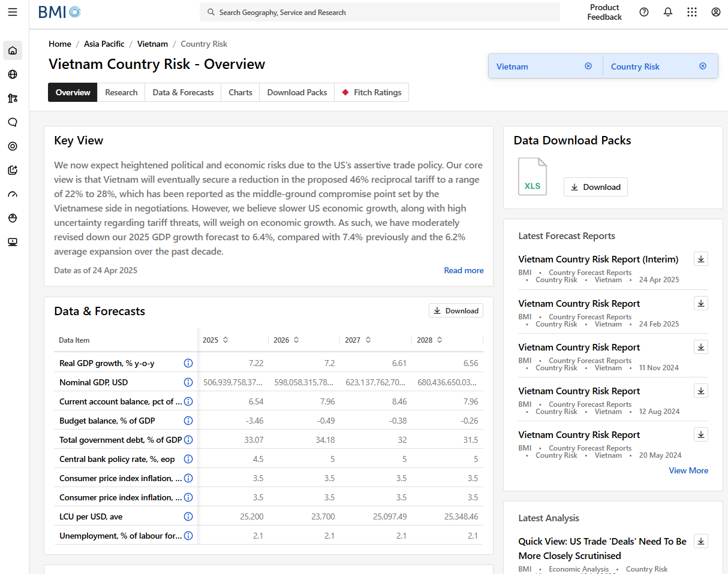Image resolution: width=728 pixels, height=574 pixels.
Task: Open the notifications bell
Action: 667,12
